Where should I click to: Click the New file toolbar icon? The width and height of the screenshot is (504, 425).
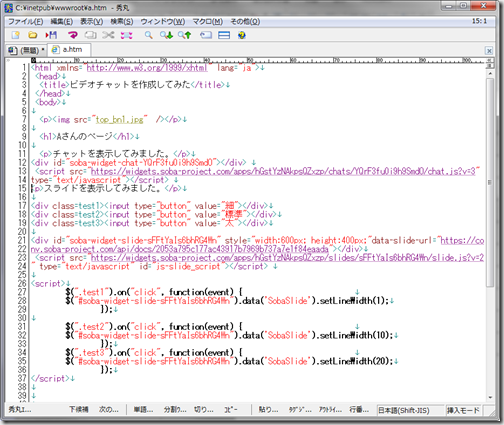(x=15, y=35)
